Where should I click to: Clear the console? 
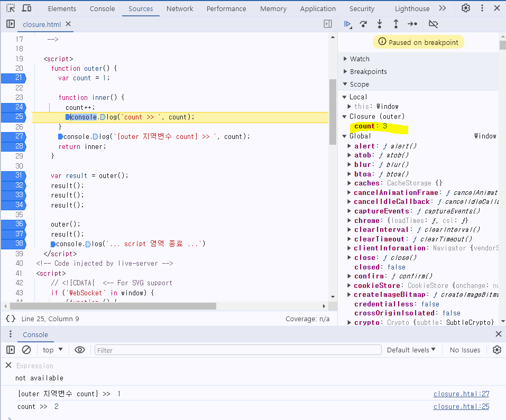pos(26,350)
